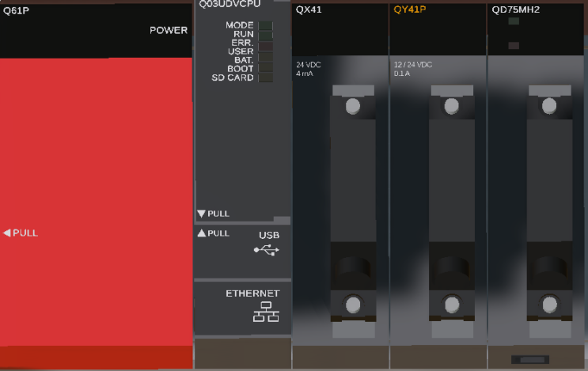Click the QX41 connector body
This screenshot has width=588, height=371.
pyautogui.click(x=353, y=180)
